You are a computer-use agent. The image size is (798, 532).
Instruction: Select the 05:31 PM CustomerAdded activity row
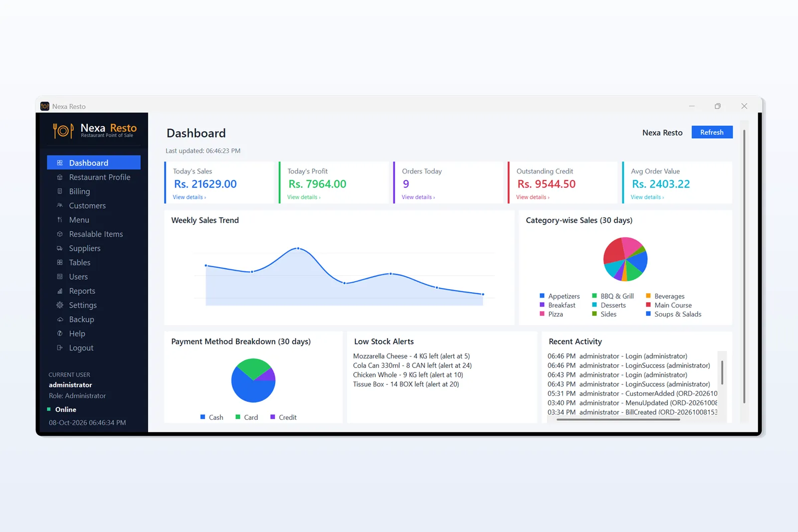click(632, 394)
